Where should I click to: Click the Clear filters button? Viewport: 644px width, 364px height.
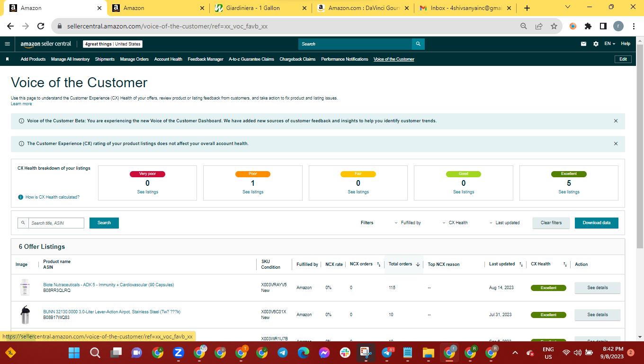(551, 223)
